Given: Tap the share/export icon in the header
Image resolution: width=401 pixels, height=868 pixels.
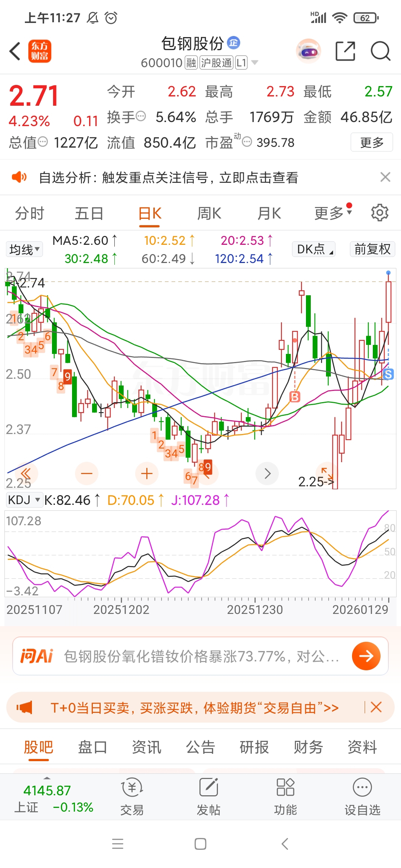Looking at the screenshot, I should (345, 51).
